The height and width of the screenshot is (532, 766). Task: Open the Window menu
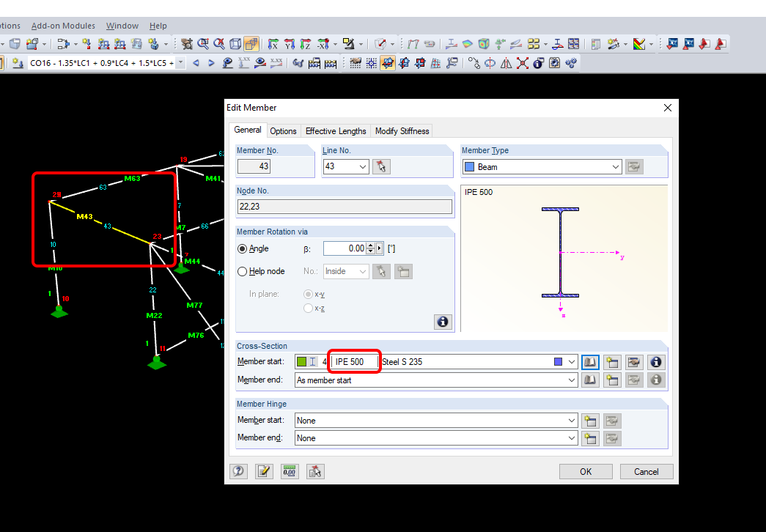(122, 26)
